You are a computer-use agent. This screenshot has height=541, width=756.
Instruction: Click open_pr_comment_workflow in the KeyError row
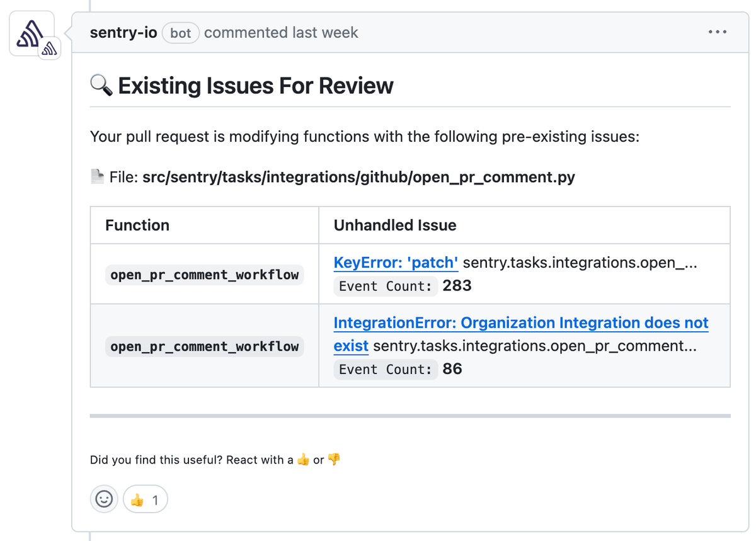(x=204, y=275)
